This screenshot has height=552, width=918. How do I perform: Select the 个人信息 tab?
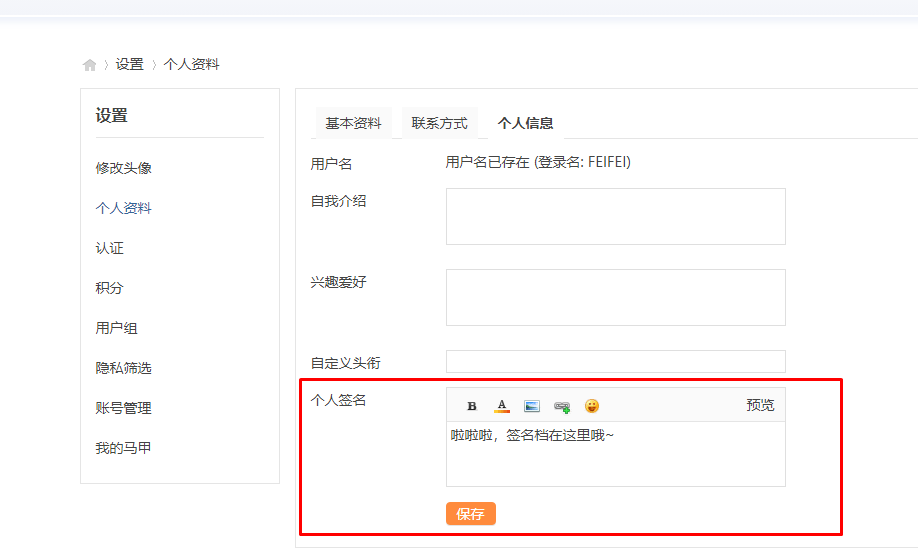click(525, 123)
